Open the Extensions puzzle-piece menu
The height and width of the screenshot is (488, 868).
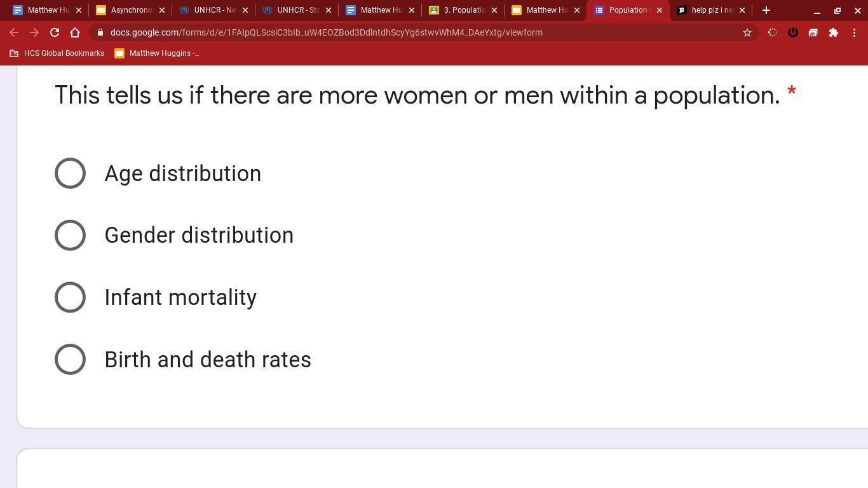[x=833, y=32]
